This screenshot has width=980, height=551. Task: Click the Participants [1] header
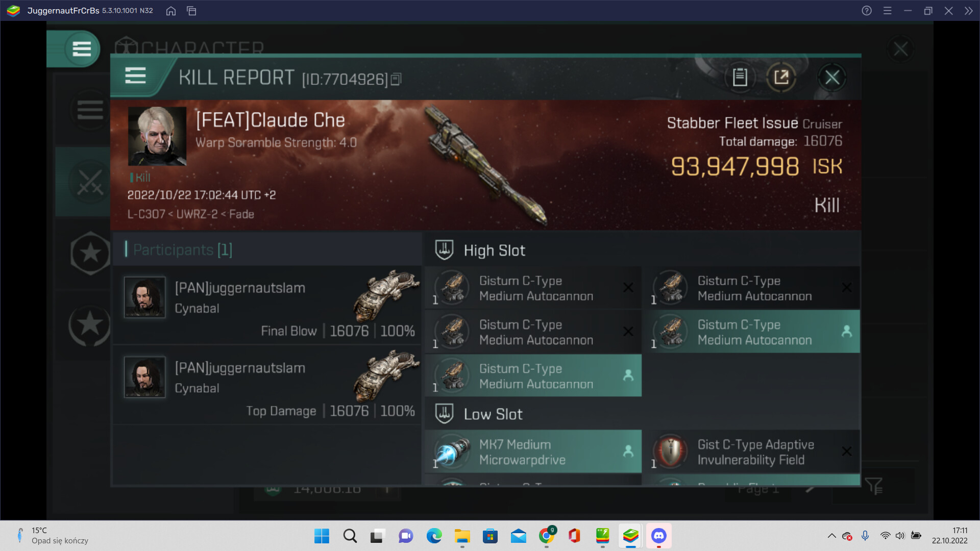click(182, 249)
